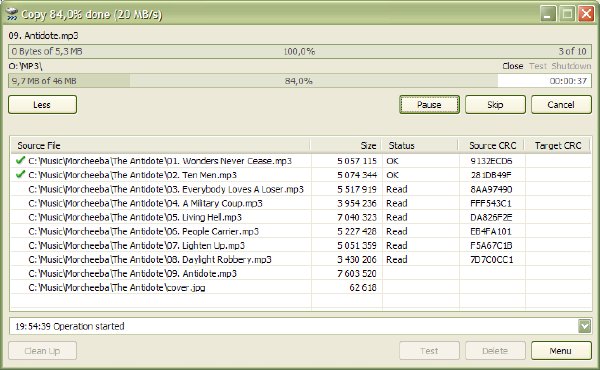Select the Close option after copy
Viewport: 600px width, 370px height.
pos(513,66)
